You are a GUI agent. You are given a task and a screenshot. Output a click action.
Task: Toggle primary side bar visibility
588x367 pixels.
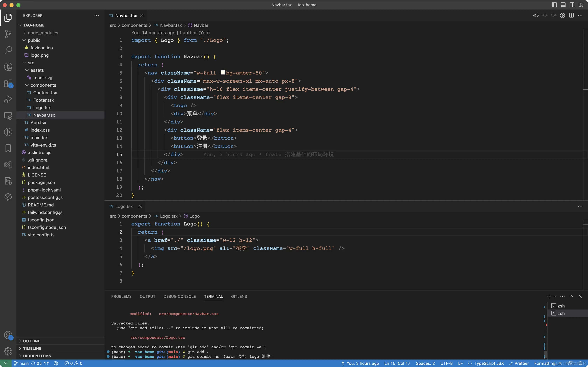(554, 5)
